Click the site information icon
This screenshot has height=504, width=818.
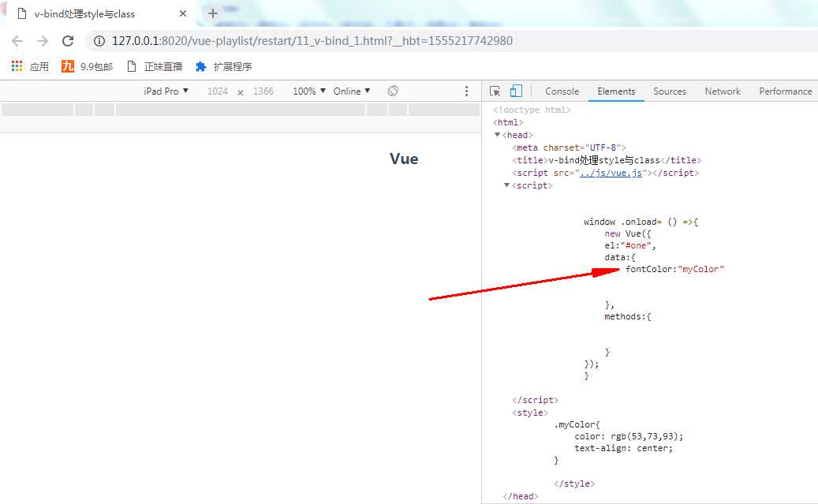click(99, 41)
